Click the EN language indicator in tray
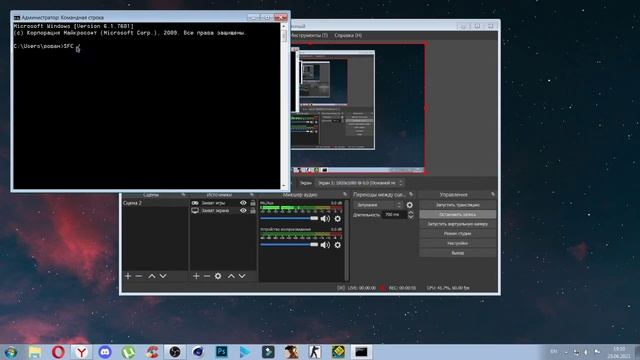640x360 pixels. coord(554,352)
